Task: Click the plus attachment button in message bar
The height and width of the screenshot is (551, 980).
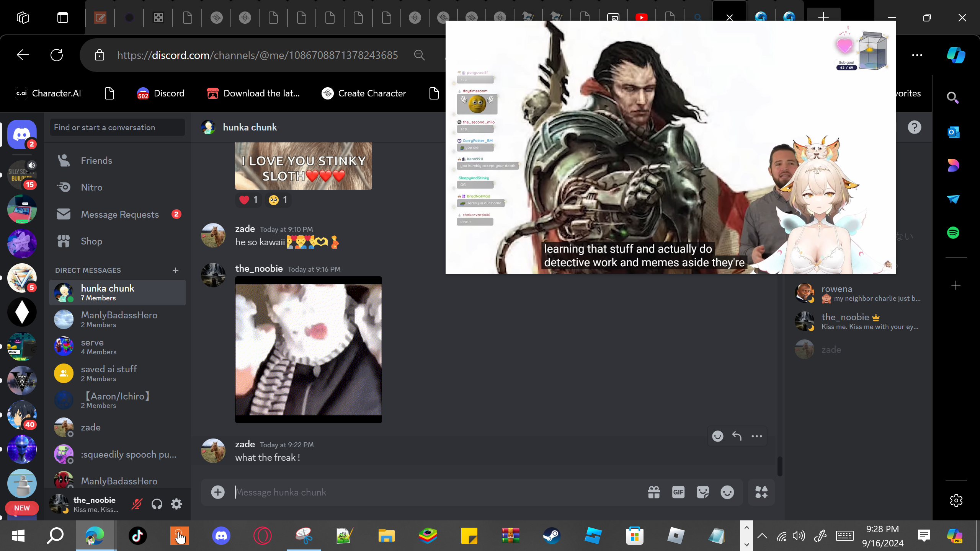Action: (218, 492)
